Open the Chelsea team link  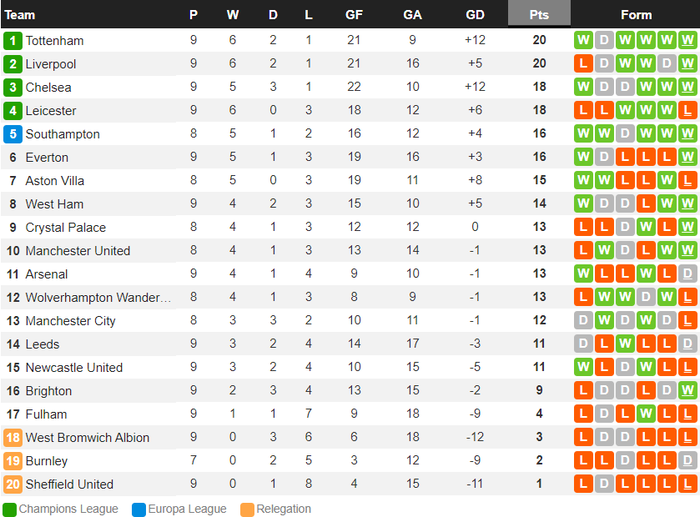click(x=48, y=87)
